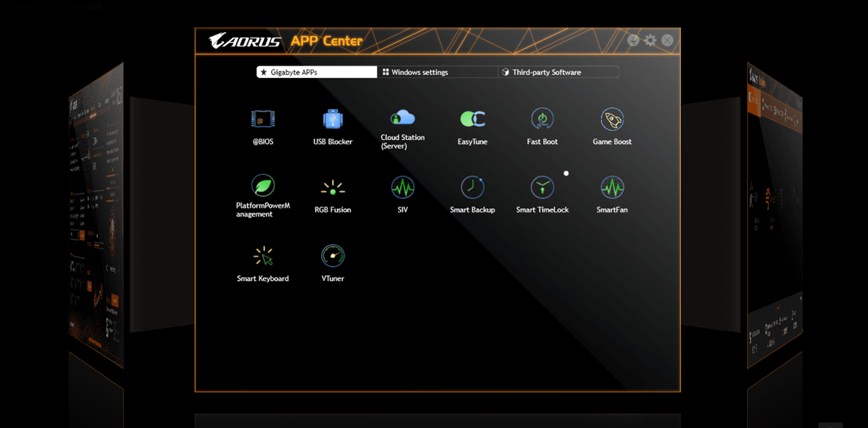
Task: Close the APP Center window
Action: point(667,40)
